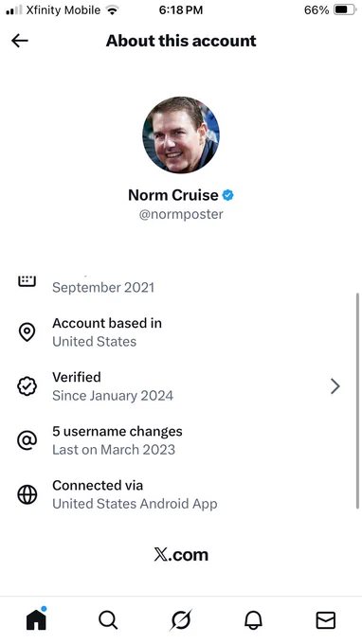Viewport: 362px width, 644px height.
Task: Open the Verified Since January 2024 row
Action: point(181,386)
